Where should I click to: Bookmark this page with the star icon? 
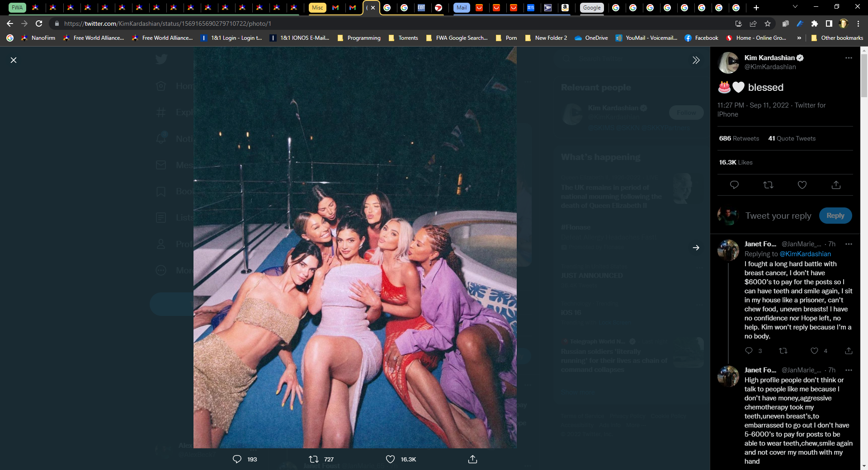[768, 23]
